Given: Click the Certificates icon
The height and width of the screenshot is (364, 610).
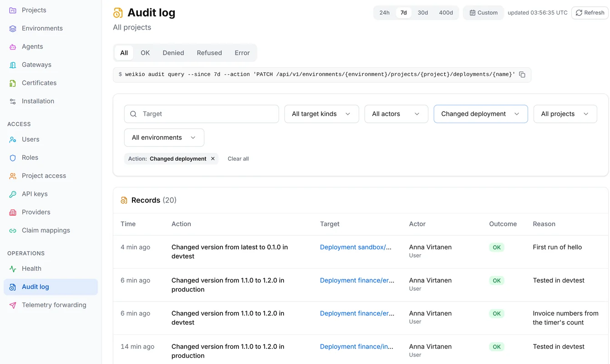Looking at the screenshot, I should click(13, 83).
